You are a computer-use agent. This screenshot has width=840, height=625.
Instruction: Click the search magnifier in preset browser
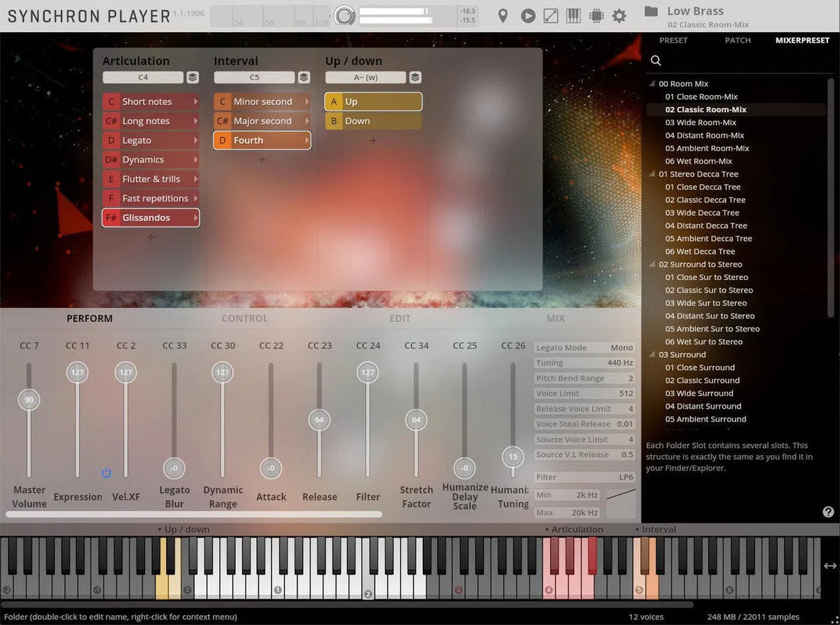[656, 61]
